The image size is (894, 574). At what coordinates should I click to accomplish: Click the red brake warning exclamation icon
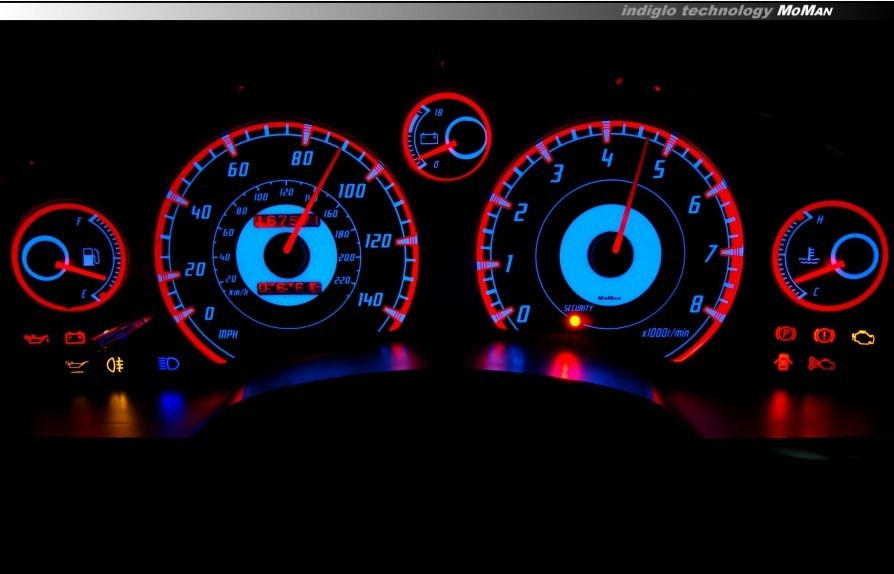point(824,335)
